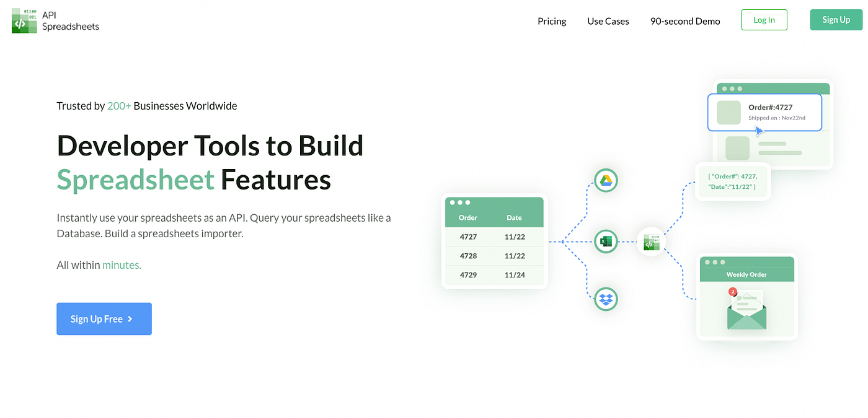Click the API Spreadsheets hub icon in diagram
The width and height of the screenshot is (868, 418).
pos(650,242)
